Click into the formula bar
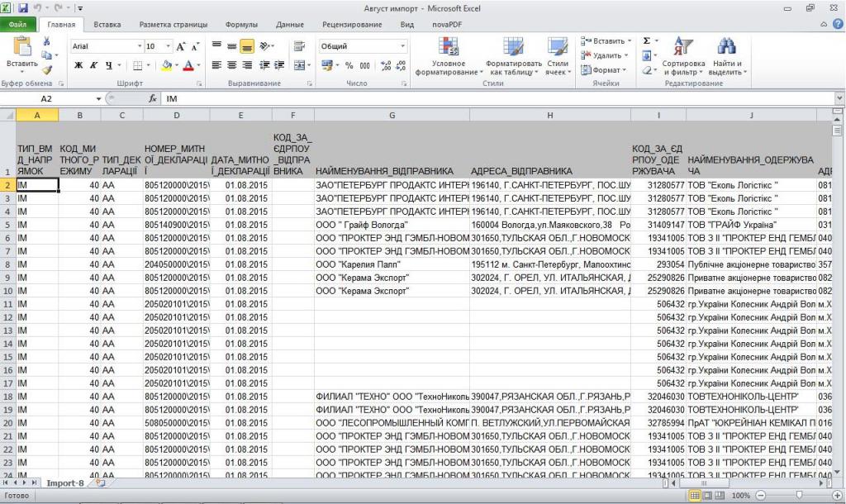846x504 pixels. (x=499, y=99)
